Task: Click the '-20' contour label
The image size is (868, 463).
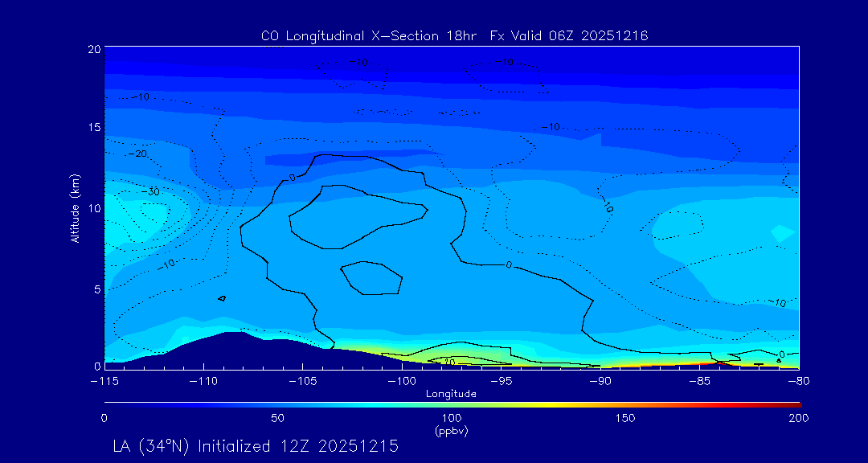Action: pos(137,154)
